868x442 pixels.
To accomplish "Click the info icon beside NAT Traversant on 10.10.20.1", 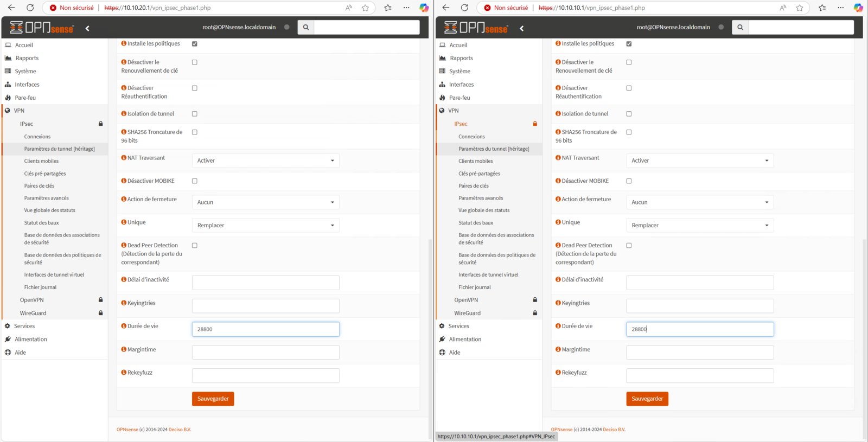I will 124,158.
